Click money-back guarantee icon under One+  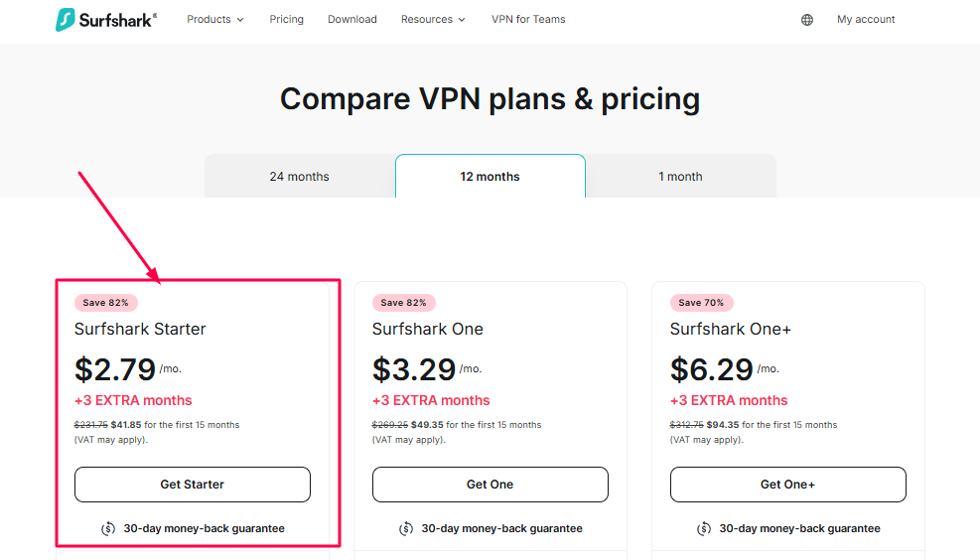705,528
